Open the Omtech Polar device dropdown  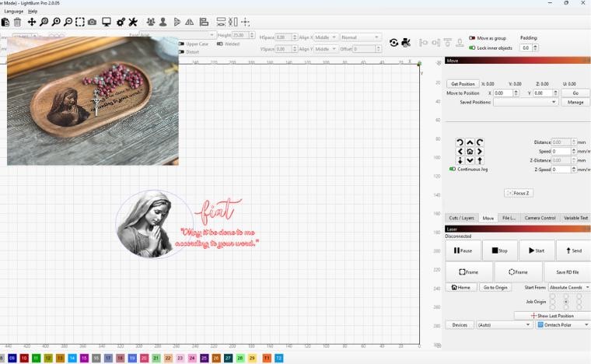[x=563, y=325]
